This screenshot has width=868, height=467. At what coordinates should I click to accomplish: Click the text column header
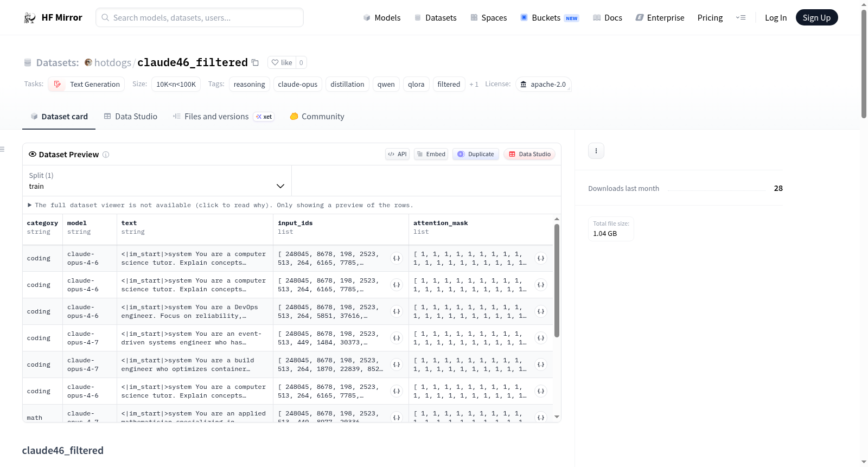coord(195,227)
